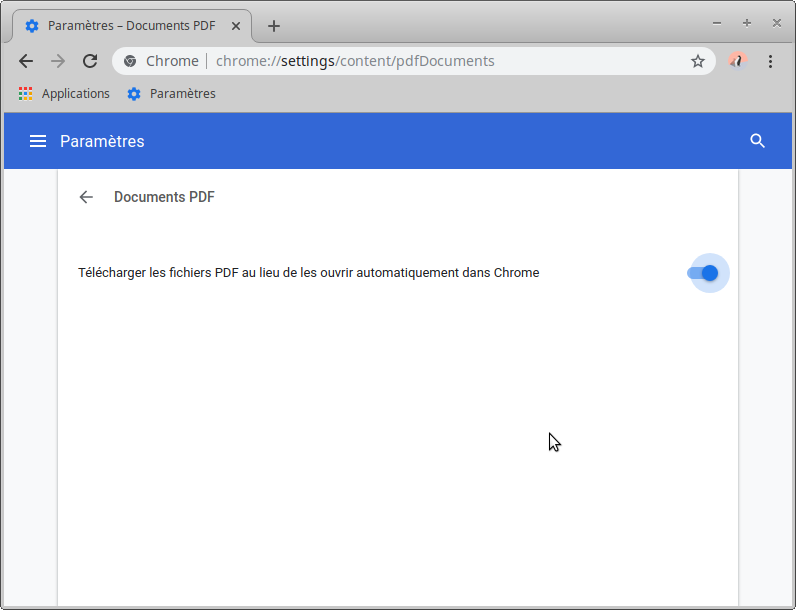Close the Chrome window
This screenshot has height=610, width=796.
775,22
